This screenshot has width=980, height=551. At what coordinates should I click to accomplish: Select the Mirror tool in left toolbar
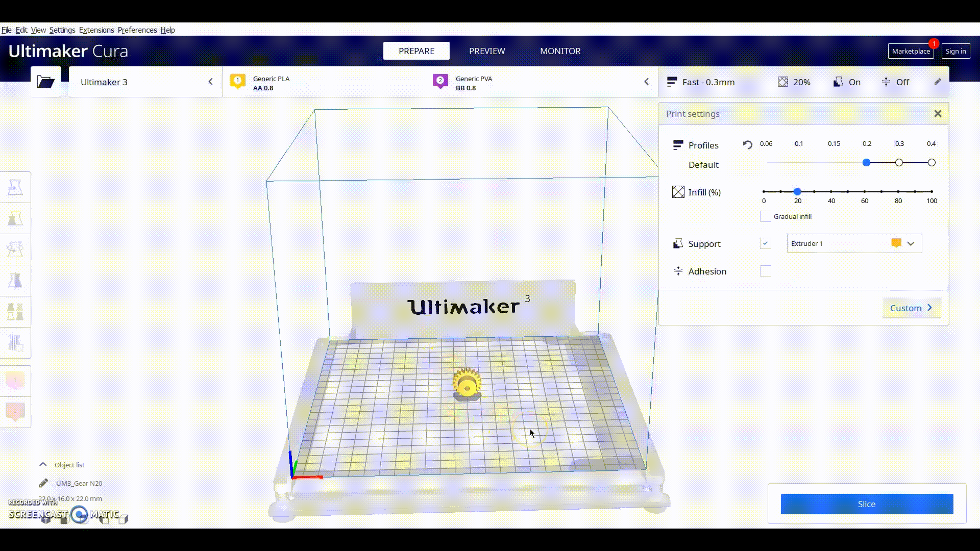coord(15,280)
